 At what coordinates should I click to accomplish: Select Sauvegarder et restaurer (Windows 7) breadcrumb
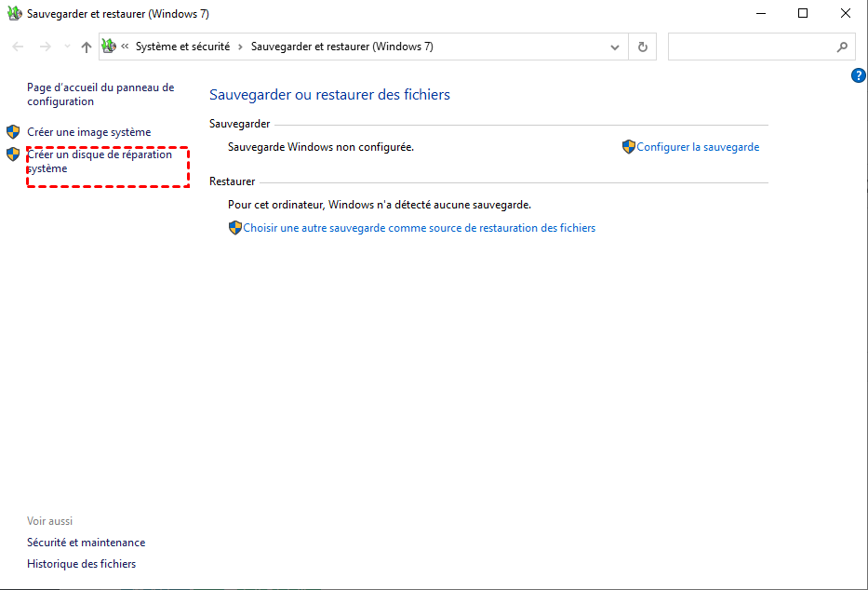pos(342,47)
